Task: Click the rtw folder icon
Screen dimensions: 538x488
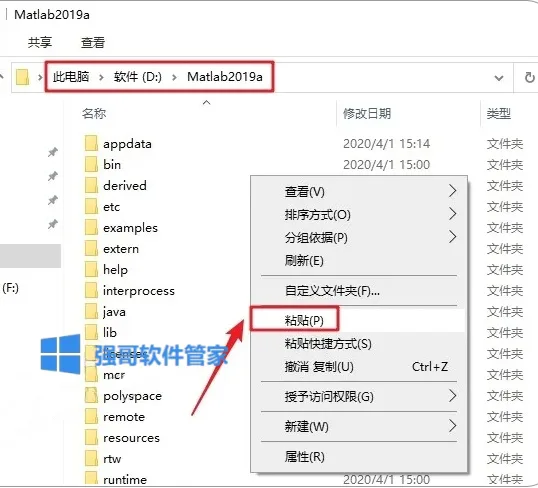Action: click(91, 458)
